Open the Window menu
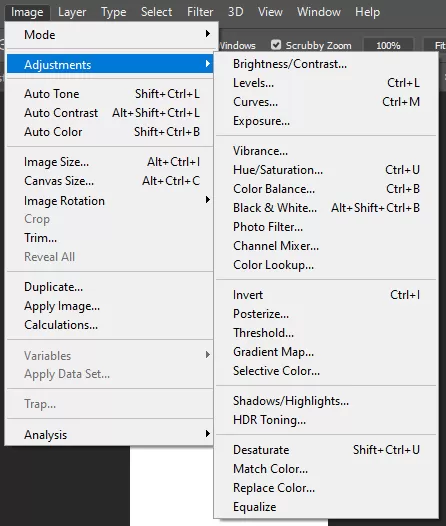446x526 pixels. pos(319,12)
